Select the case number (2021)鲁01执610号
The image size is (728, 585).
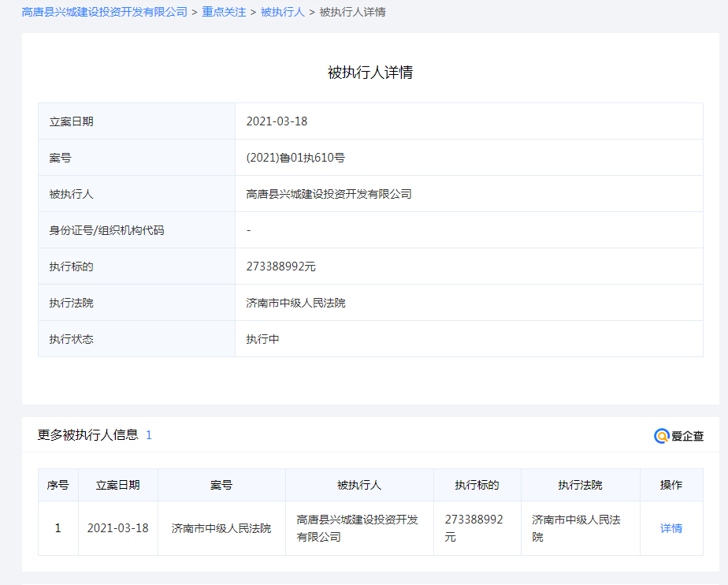click(295, 158)
